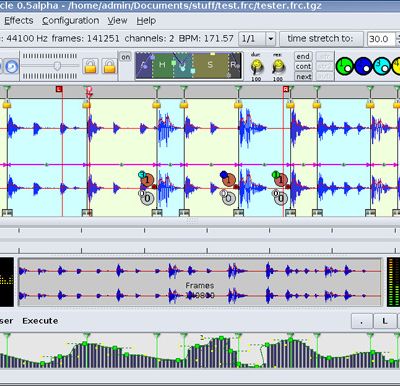This screenshot has height=386, width=400.
Task: Click the small green dot above the orange circle
Action: [x=275, y=174]
